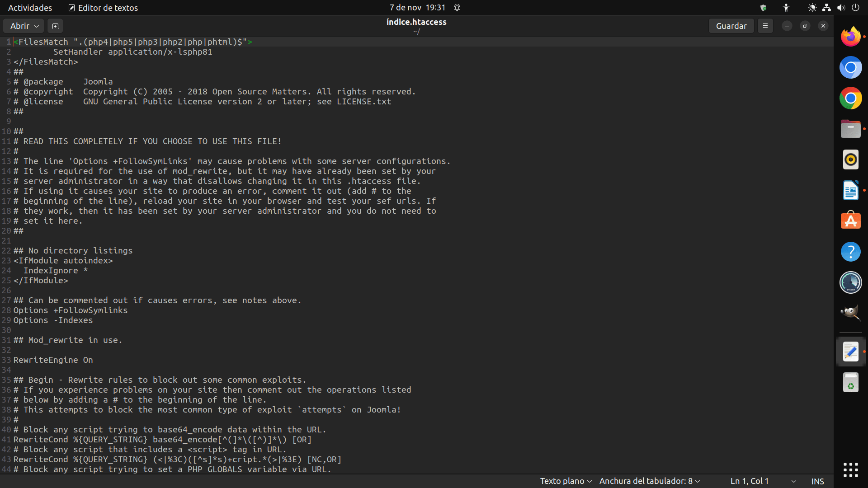The height and width of the screenshot is (488, 868).
Task: Click the '# @copyright' line
Action: coord(214,92)
